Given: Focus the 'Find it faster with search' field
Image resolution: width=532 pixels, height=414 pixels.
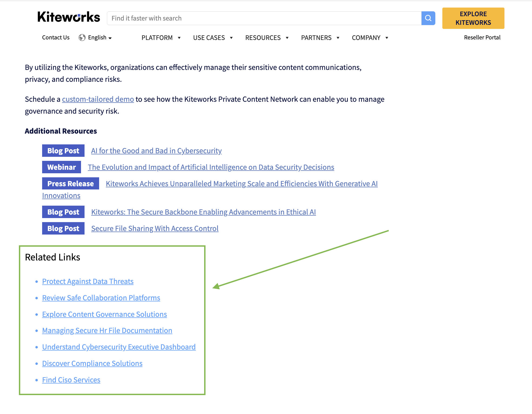Looking at the screenshot, I should pyautogui.click(x=264, y=18).
